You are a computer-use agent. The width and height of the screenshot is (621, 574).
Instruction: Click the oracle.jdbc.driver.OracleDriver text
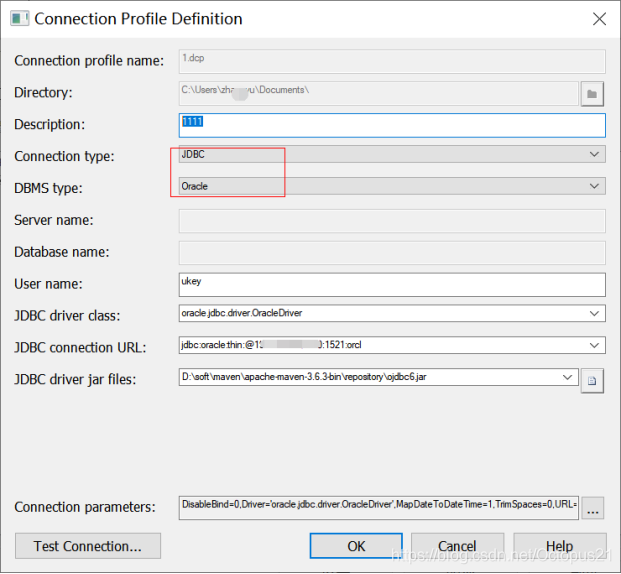pos(242,313)
